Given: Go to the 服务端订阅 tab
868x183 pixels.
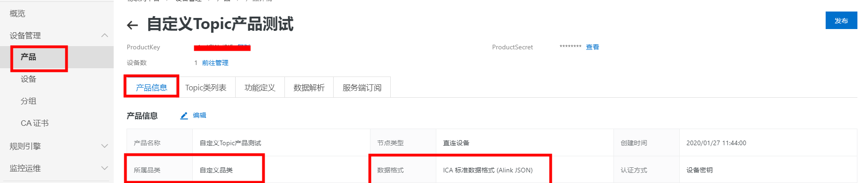Looking at the screenshot, I should (362, 88).
